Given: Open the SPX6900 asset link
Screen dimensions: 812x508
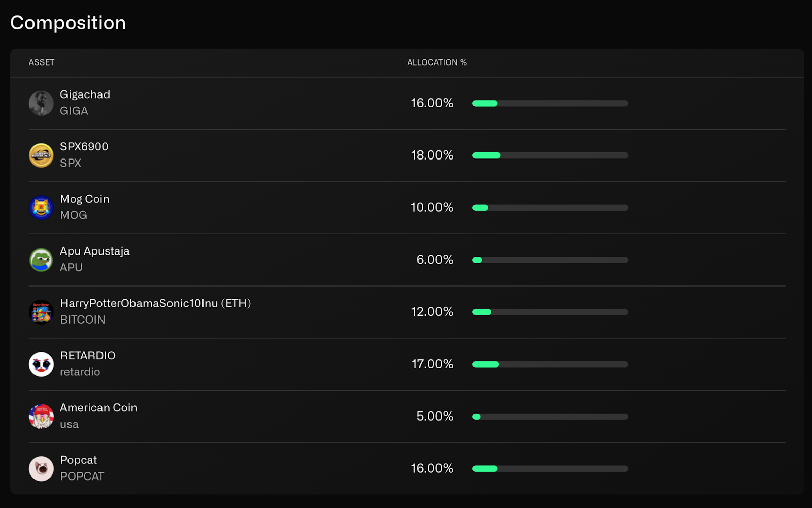Looking at the screenshot, I should (x=84, y=147).
